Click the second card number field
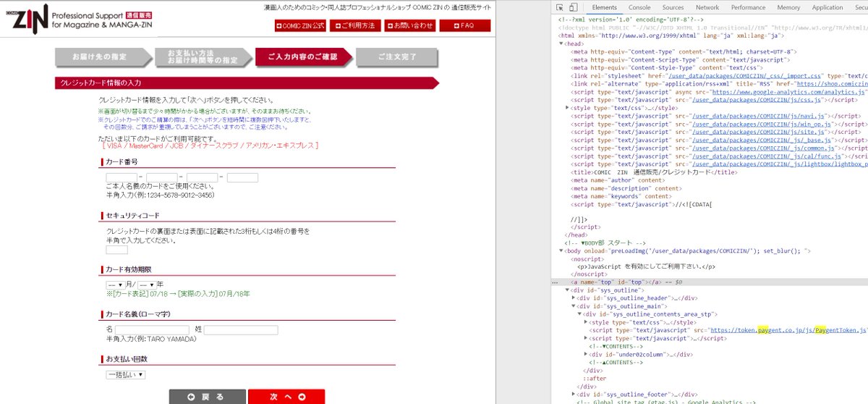Image resolution: width=868 pixels, height=404 pixels. pyautogui.click(x=161, y=177)
